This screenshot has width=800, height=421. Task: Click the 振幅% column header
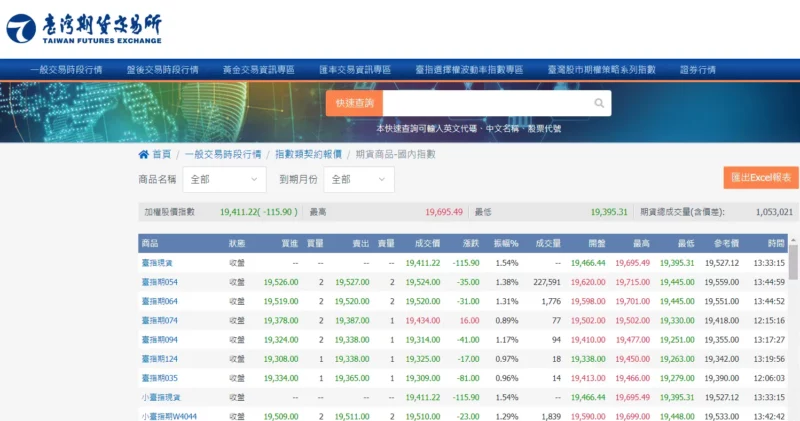pos(506,243)
